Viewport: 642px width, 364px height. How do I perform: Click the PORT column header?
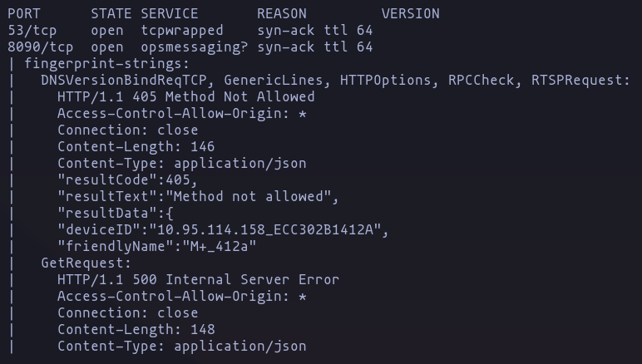tap(24, 14)
